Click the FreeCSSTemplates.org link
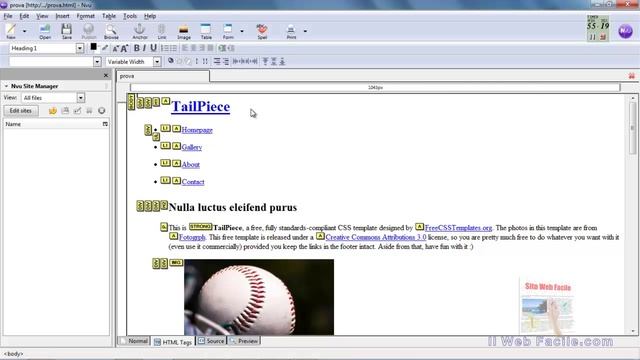This screenshot has width=640, height=360. tap(458, 228)
